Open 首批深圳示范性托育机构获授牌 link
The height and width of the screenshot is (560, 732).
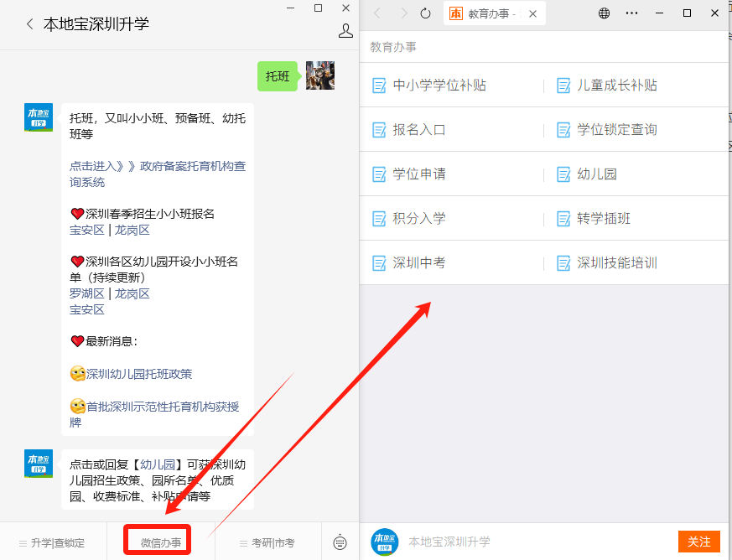point(154,414)
